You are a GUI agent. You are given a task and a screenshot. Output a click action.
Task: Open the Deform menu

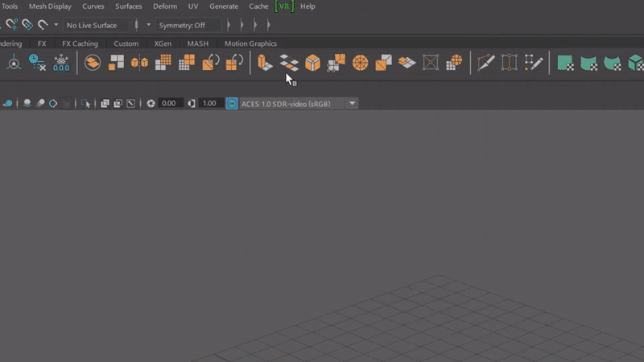point(165,6)
